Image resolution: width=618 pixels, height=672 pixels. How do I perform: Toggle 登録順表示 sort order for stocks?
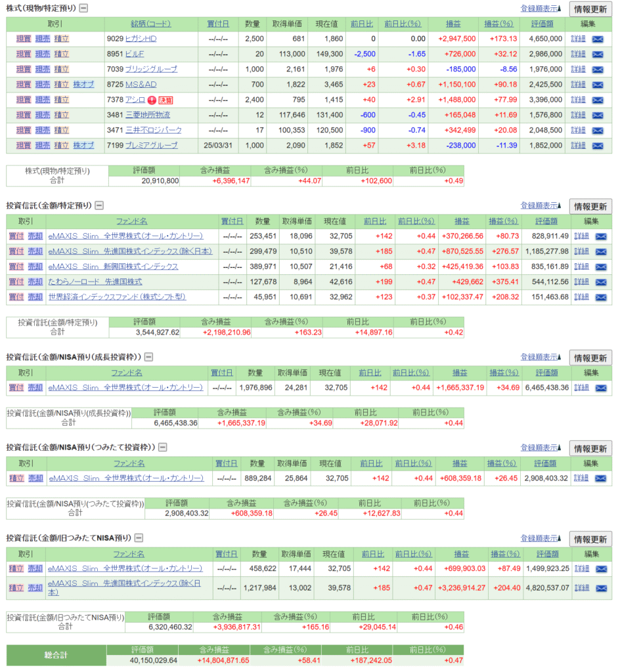(541, 9)
